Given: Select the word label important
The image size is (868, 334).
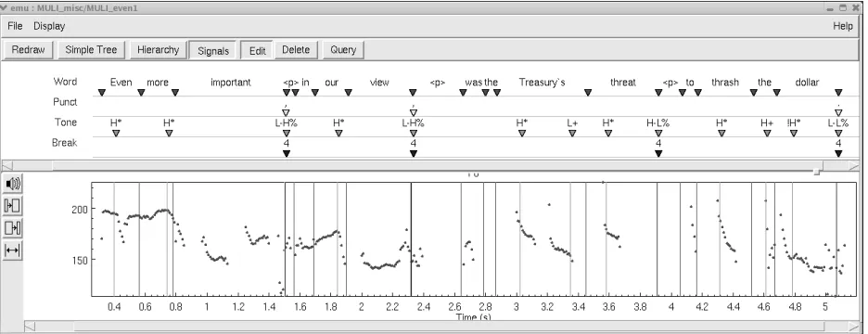Looking at the screenshot, I should (230, 83).
